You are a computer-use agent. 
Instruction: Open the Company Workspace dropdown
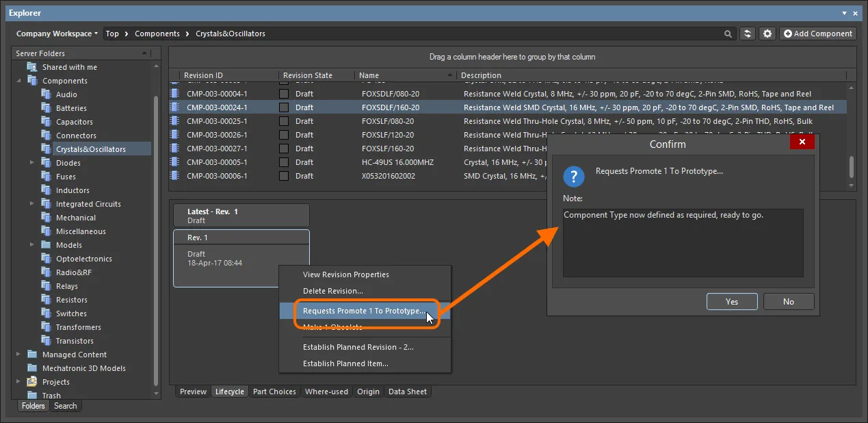click(57, 34)
